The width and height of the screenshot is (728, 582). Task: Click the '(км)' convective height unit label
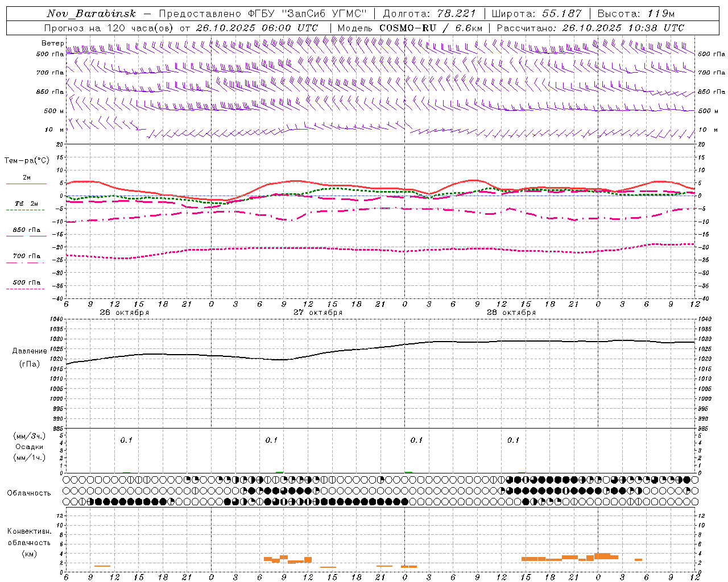pyautogui.click(x=29, y=554)
